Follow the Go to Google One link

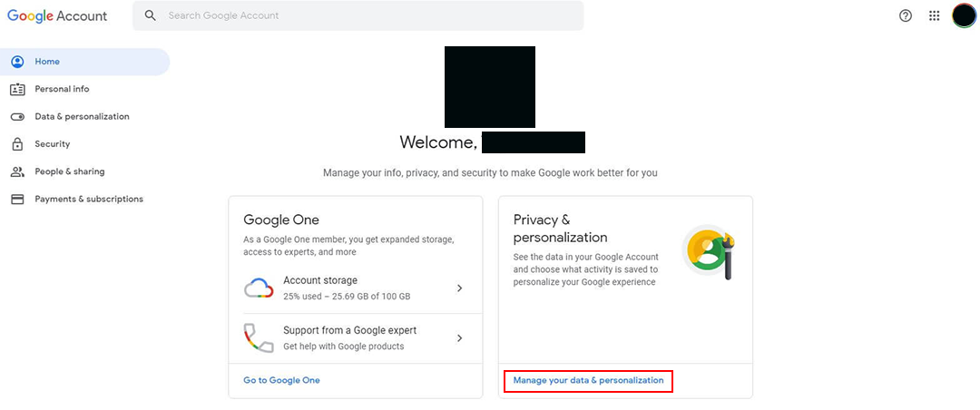(281, 380)
